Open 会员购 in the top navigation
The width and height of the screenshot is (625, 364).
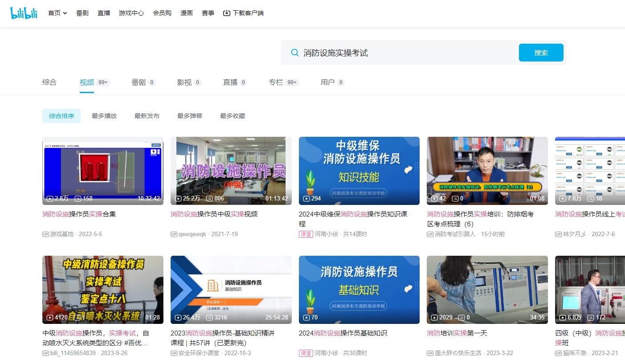coord(162,13)
